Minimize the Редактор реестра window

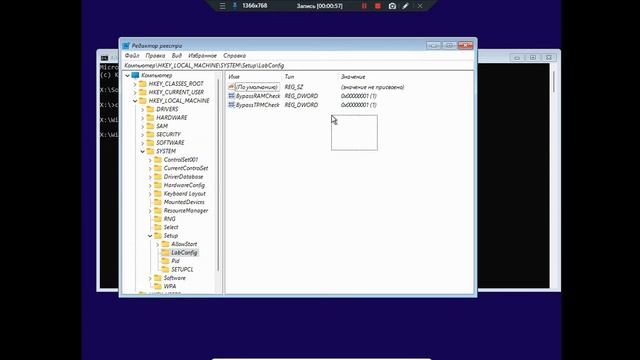433,45
